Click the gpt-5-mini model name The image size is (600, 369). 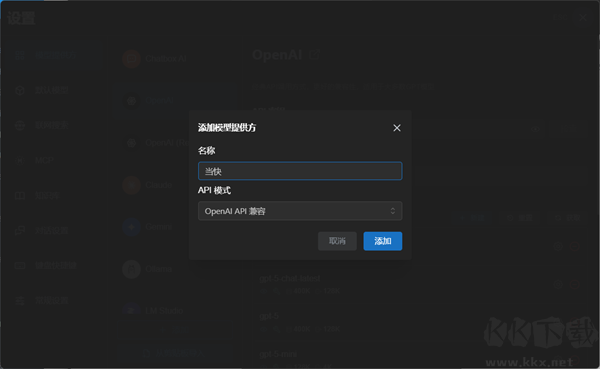278,354
